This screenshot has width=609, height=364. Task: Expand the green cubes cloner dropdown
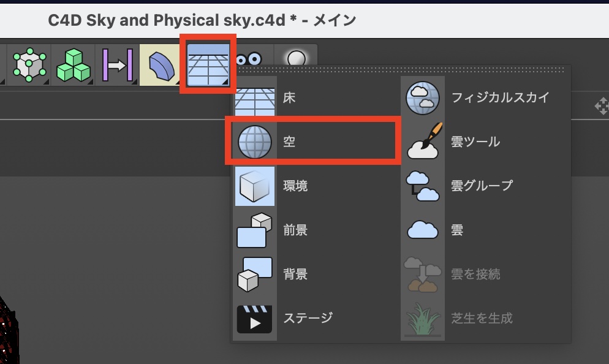pyautogui.click(x=73, y=64)
